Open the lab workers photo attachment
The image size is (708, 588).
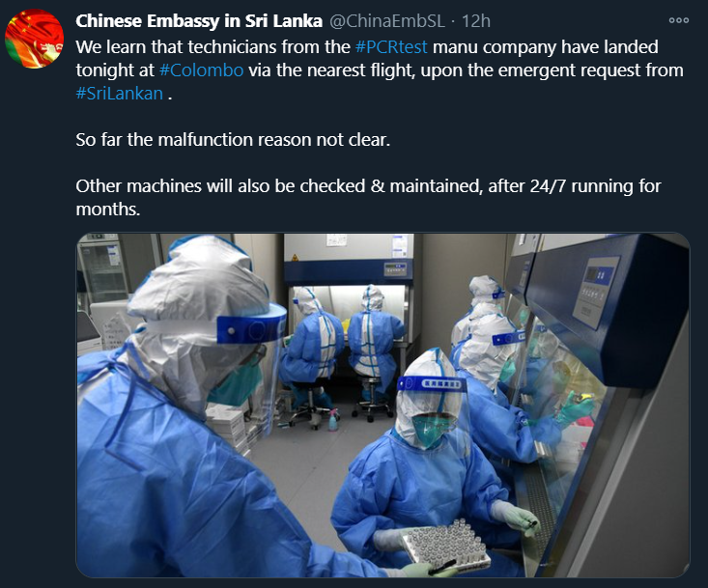pyautogui.click(x=382, y=405)
